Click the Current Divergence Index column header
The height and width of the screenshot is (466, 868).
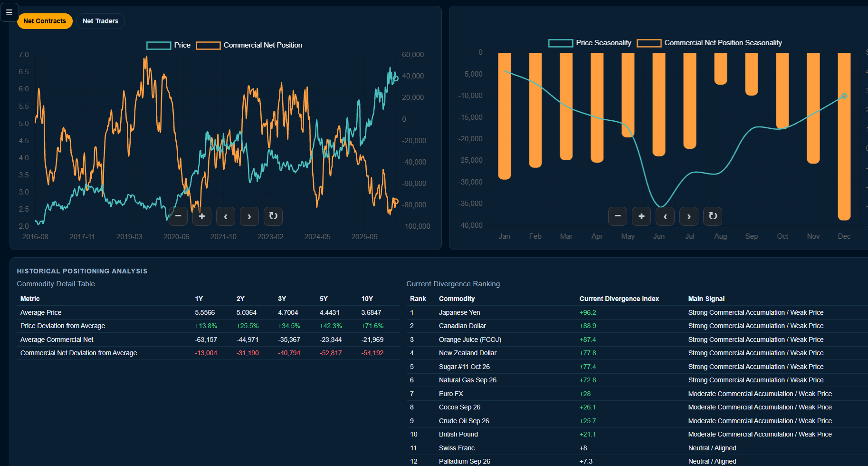coord(619,299)
